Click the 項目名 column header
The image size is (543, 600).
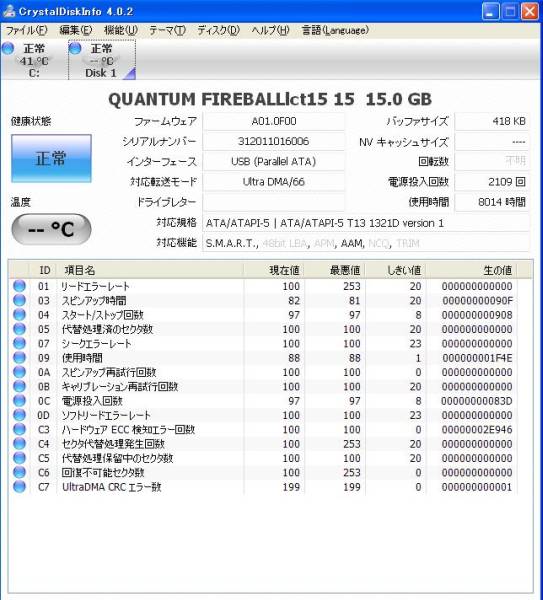pyautogui.click(x=150, y=270)
